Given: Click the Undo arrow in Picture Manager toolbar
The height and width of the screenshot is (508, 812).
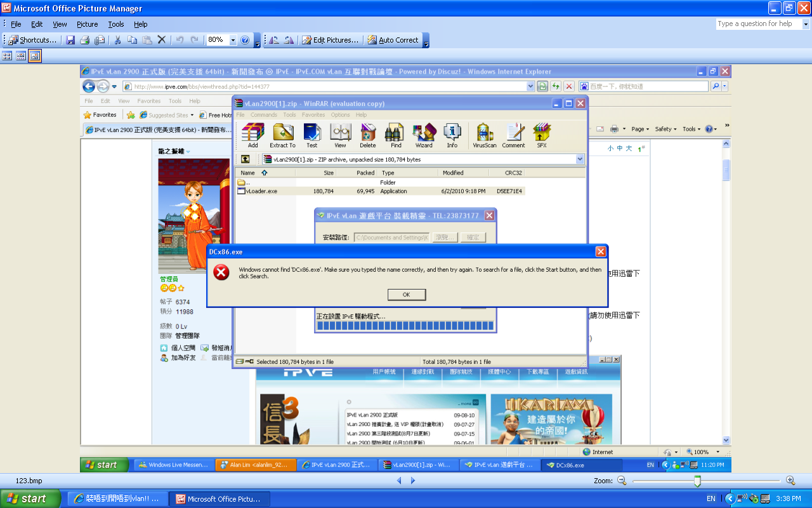Looking at the screenshot, I should coord(180,40).
